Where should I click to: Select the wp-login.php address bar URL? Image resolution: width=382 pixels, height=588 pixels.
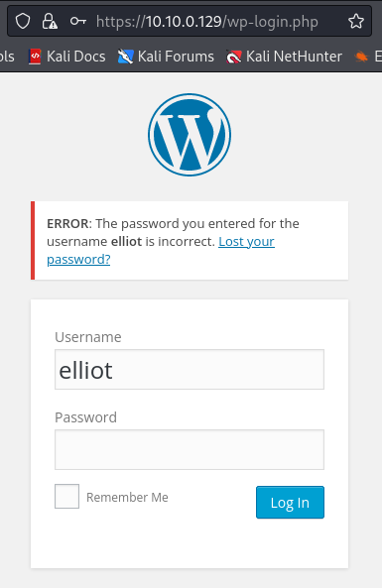click(207, 22)
